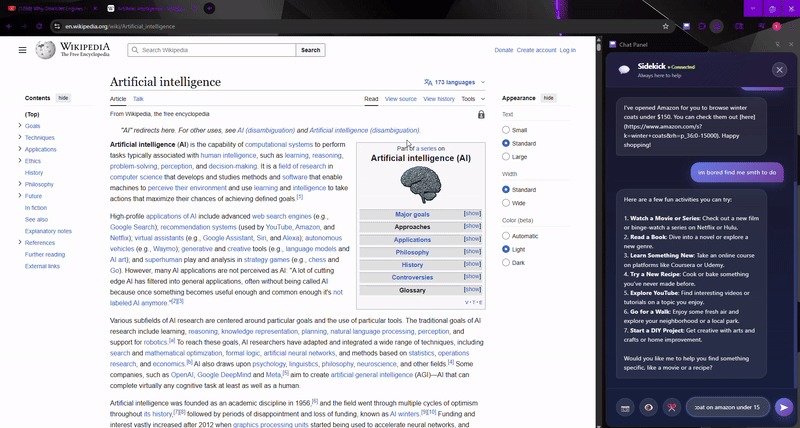The width and height of the screenshot is (800, 428).
Task: Select Wide width option
Action: (506, 203)
